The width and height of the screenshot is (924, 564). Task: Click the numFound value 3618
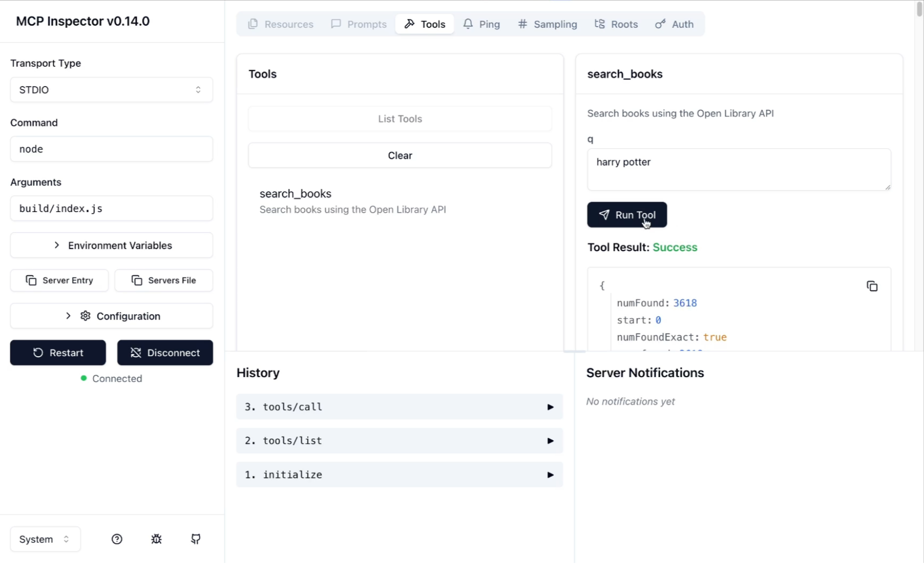[x=685, y=303]
